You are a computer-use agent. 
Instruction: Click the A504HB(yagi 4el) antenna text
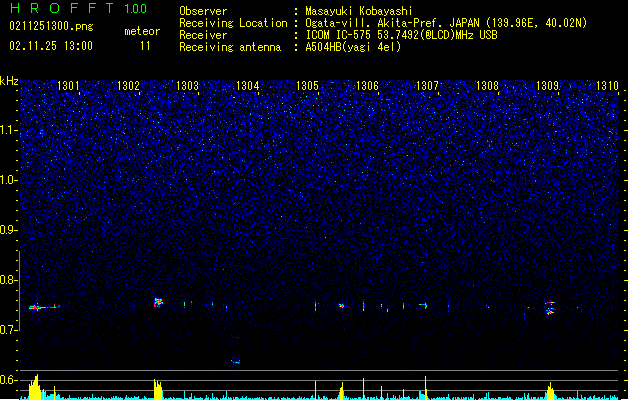(353, 47)
